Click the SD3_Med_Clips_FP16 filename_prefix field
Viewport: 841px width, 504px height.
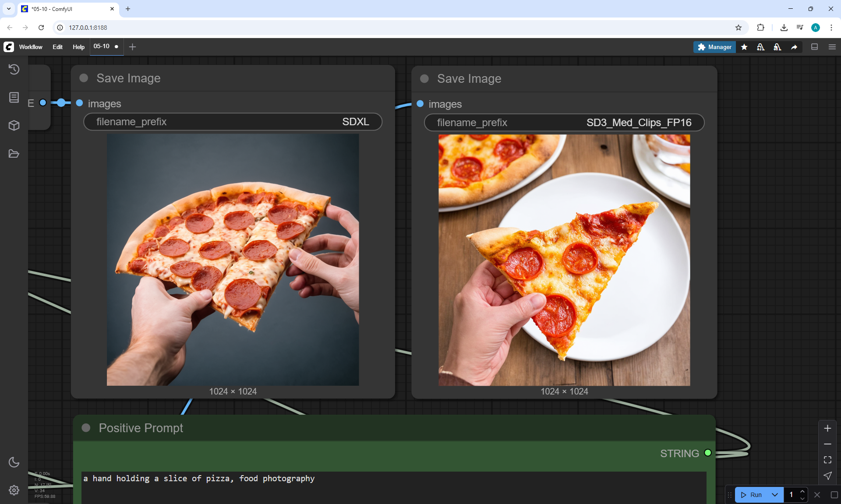564,123
